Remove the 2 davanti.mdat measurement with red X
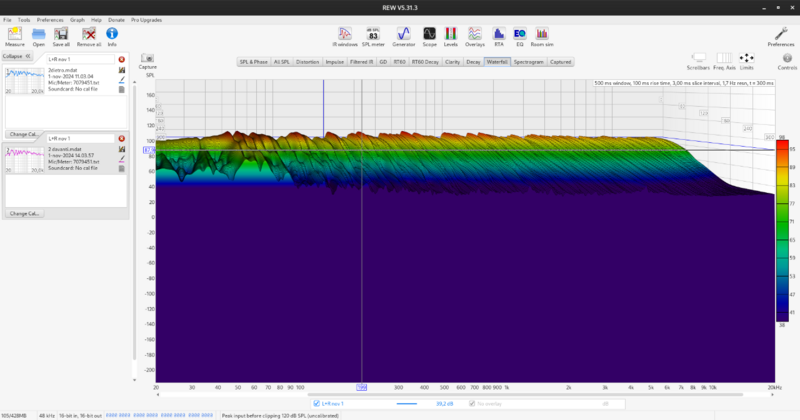 click(121, 138)
